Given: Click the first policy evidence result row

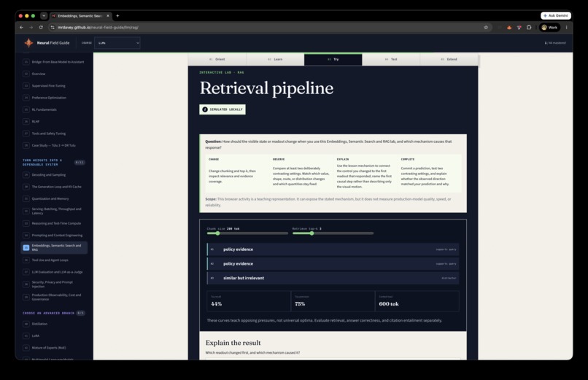Looking at the screenshot, I should click(333, 249).
